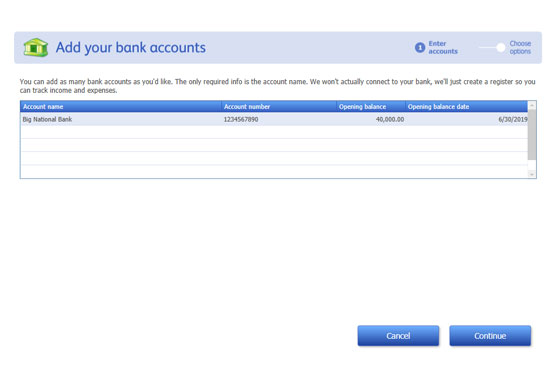The width and height of the screenshot is (556, 377).
Task: Click the 6/30/2019 opening balance date cell
Action: tap(466, 119)
